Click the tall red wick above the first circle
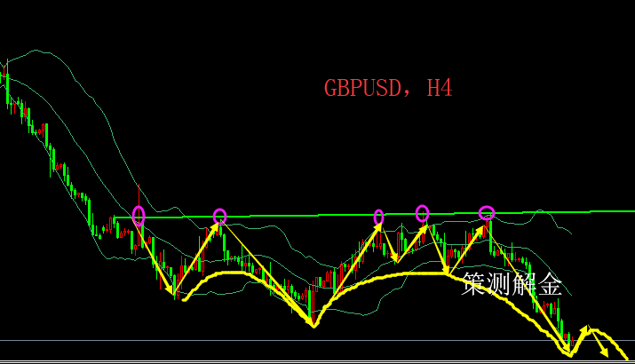Viewport: 635px width, 364px height. [139, 194]
